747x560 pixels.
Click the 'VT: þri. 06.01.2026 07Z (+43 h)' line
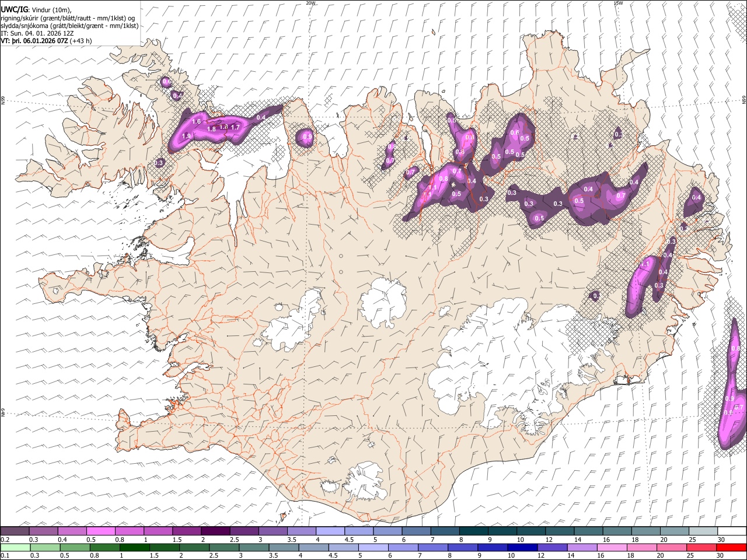[x=46, y=41]
